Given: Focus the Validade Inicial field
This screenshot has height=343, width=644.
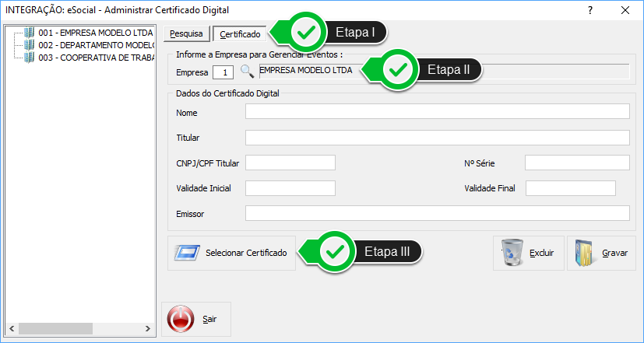Looking at the screenshot, I should click(x=290, y=188).
